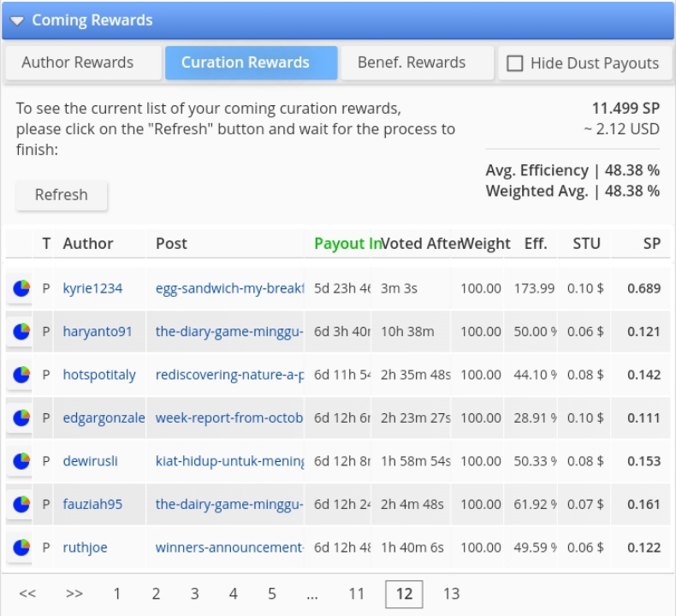Image resolution: width=676 pixels, height=616 pixels.
Task: Click the Refresh button
Action: 62,195
